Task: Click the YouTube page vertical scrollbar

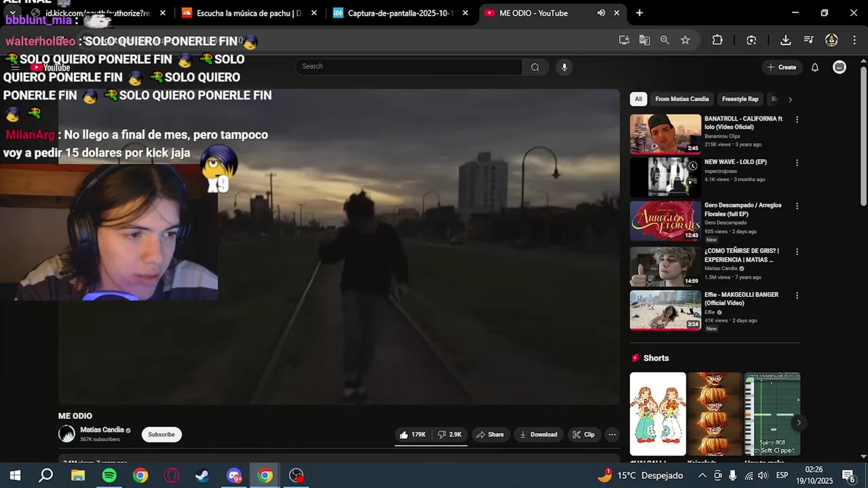Action: coord(863,136)
